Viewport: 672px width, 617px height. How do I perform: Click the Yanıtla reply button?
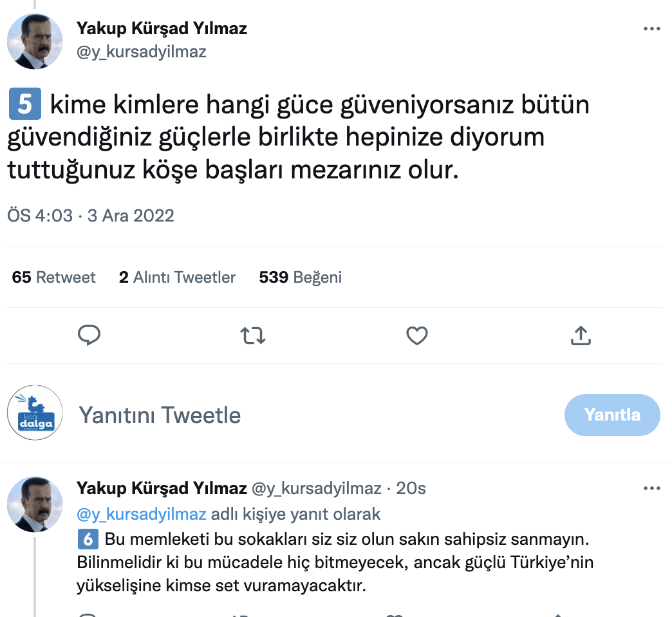(x=612, y=415)
